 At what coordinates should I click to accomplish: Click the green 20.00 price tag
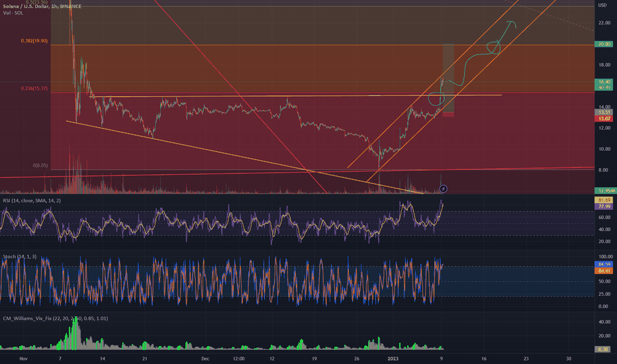coord(604,44)
